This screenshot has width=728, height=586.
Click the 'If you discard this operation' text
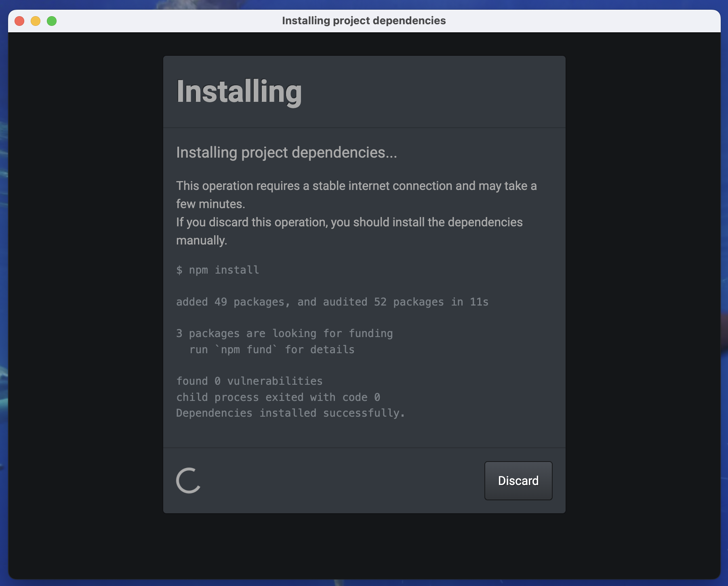pyautogui.click(x=349, y=231)
